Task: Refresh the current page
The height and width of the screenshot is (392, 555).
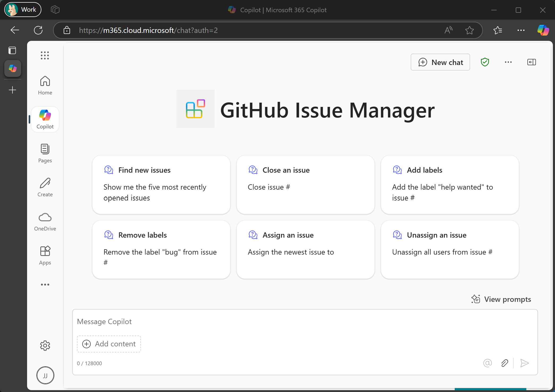Action: [38, 30]
